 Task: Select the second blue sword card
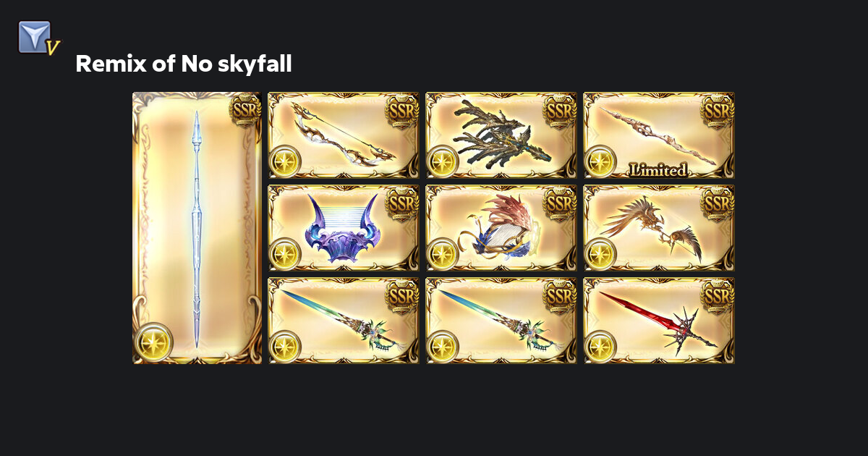click(x=501, y=321)
